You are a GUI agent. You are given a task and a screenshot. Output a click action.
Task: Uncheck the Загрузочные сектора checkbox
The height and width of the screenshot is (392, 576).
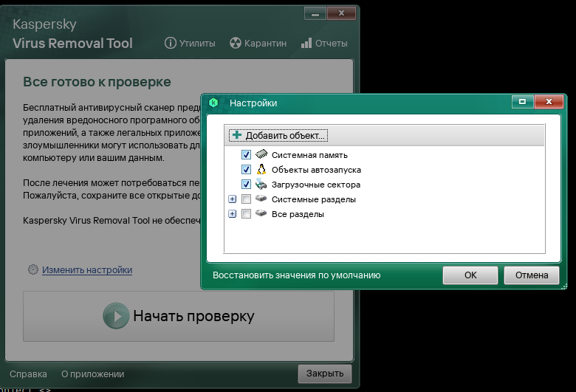point(246,184)
